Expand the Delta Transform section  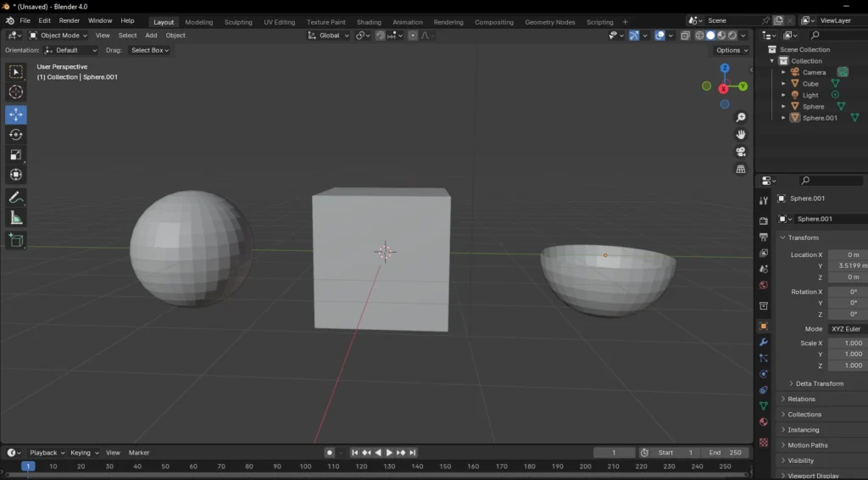[x=819, y=383]
